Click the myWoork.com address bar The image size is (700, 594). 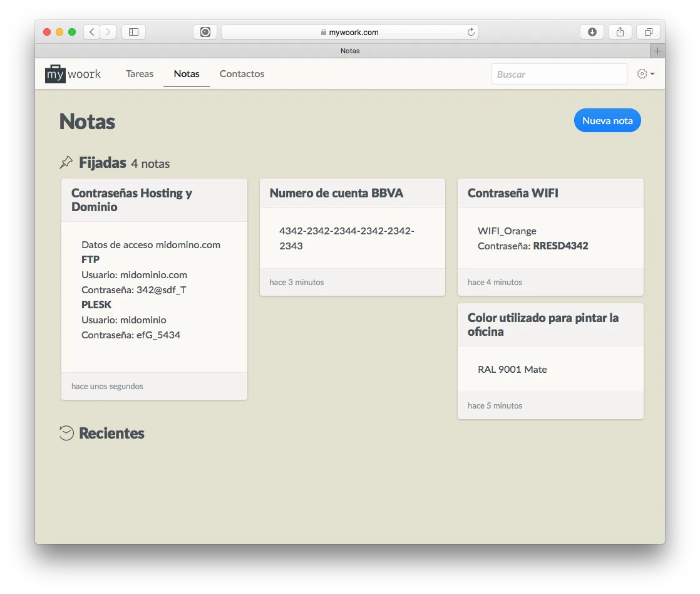pos(350,32)
